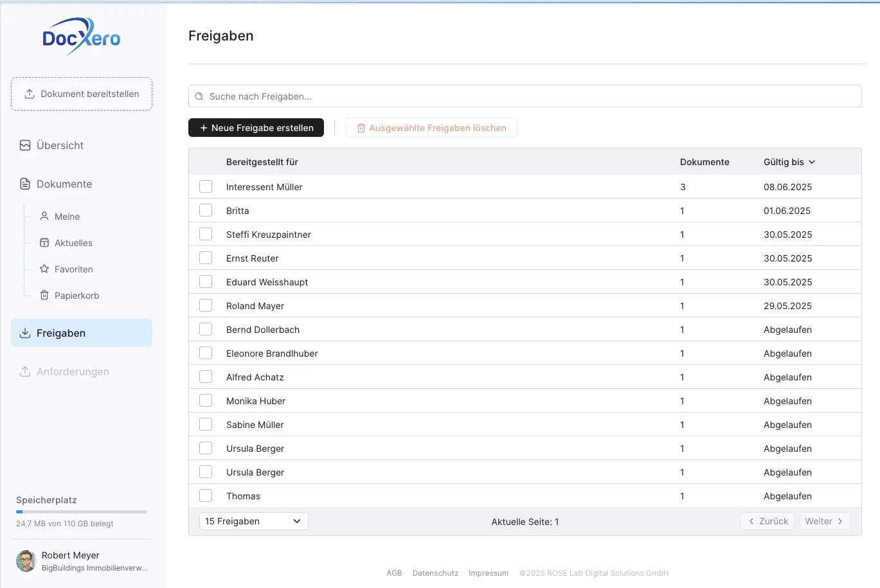Click the person icon beside Meine
Viewport: 880px width, 588px height.
tap(44, 217)
